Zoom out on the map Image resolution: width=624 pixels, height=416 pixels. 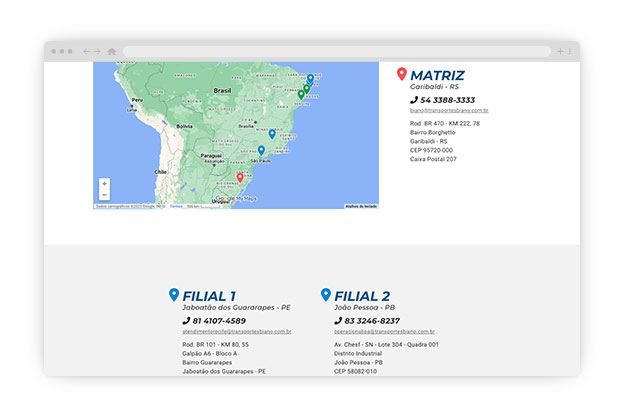[104, 195]
